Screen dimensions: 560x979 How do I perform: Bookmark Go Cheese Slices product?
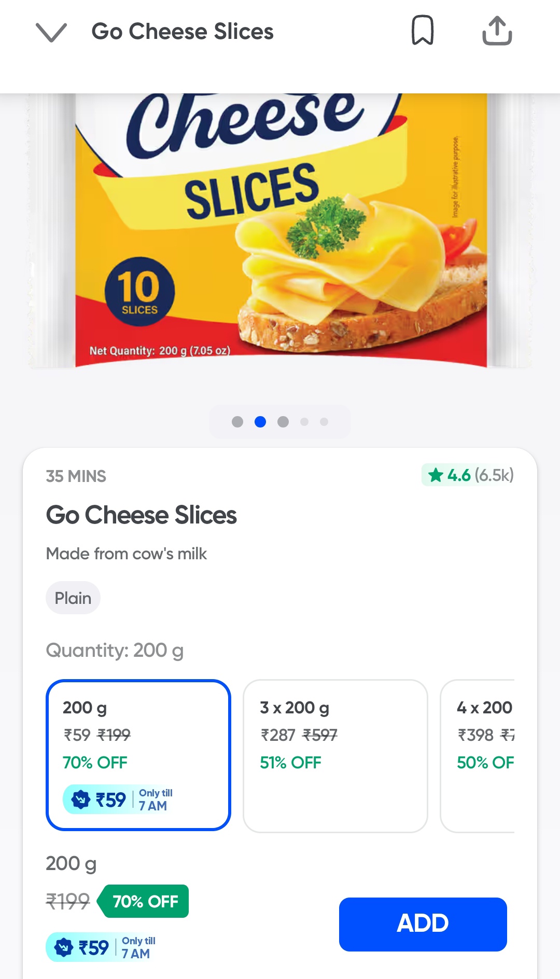tap(422, 30)
